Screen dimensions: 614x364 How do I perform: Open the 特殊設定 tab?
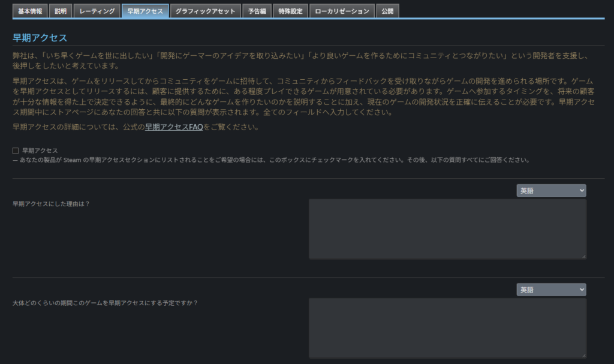291,11
